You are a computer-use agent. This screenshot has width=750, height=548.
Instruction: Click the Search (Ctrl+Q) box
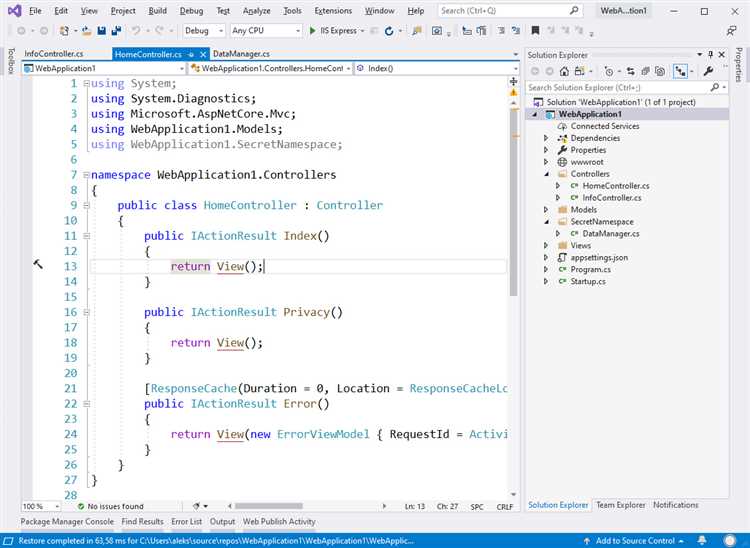510,11
